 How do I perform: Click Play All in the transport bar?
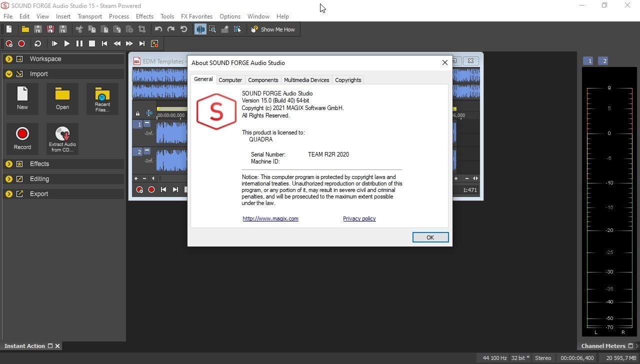click(54, 43)
